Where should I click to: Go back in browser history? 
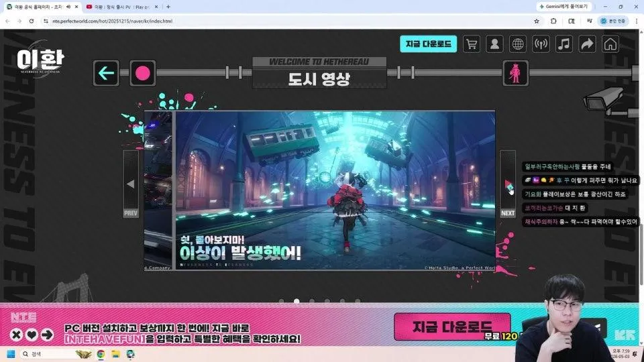[x=7, y=21]
